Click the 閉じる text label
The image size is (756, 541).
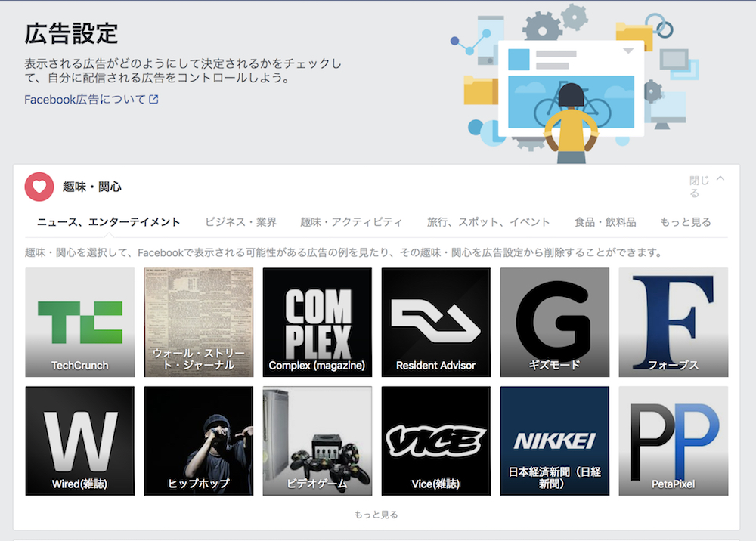tap(699, 187)
